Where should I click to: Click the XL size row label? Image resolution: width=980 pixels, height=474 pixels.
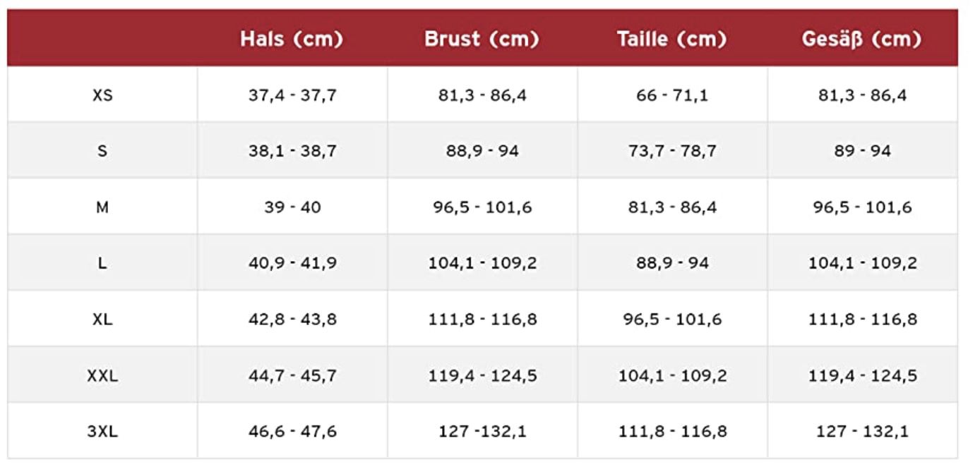[102, 320]
